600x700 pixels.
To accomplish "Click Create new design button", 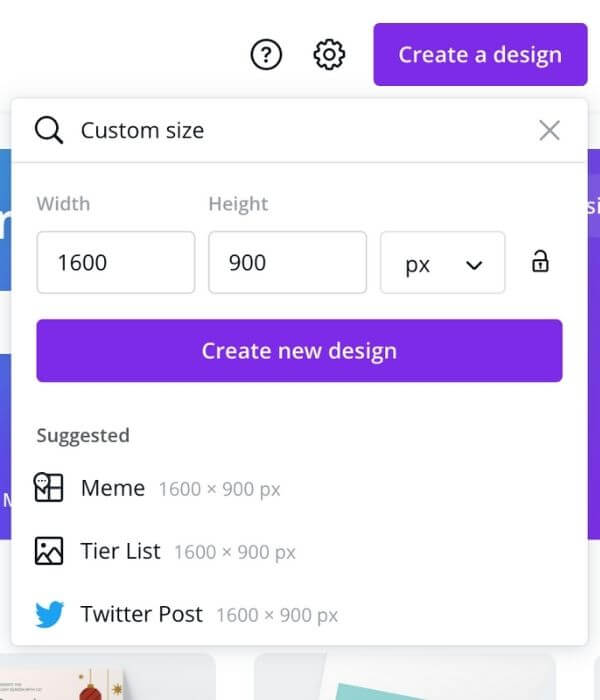I will [300, 350].
